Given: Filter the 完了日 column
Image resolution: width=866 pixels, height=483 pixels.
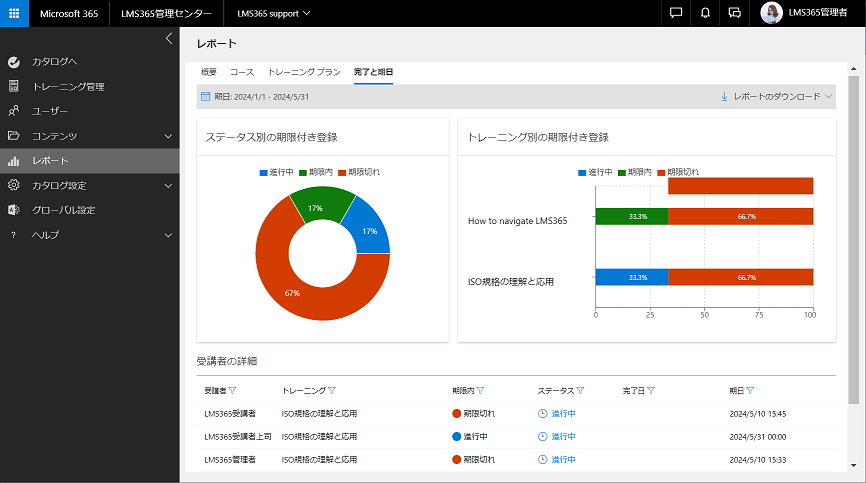Looking at the screenshot, I should (x=651, y=390).
